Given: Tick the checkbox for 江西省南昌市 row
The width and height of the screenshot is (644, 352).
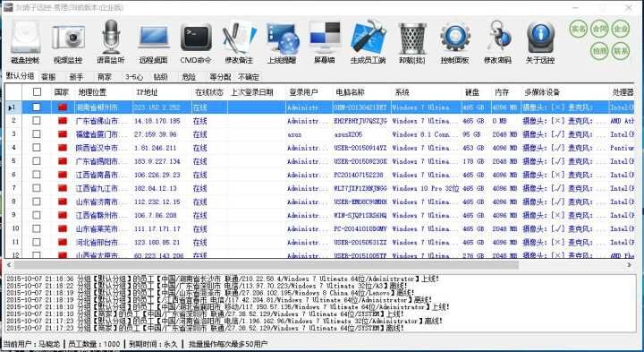Looking at the screenshot, I should (x=37, y=175).
